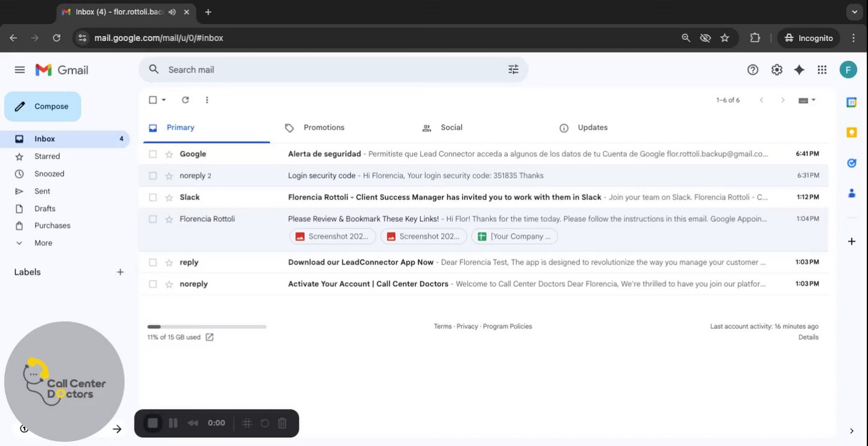Viewport: 868px width, 446px height.
Task: Restart recording icon in recorder bar
Action: [265, 423]
